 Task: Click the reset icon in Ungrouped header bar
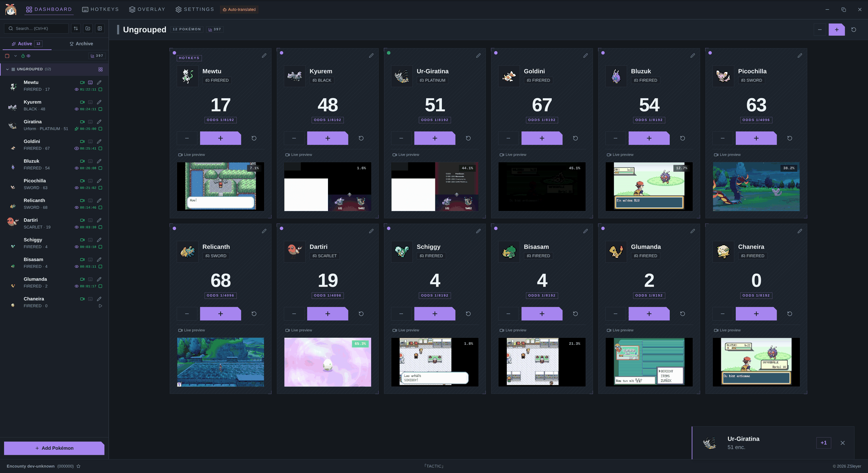click(853, 30)
